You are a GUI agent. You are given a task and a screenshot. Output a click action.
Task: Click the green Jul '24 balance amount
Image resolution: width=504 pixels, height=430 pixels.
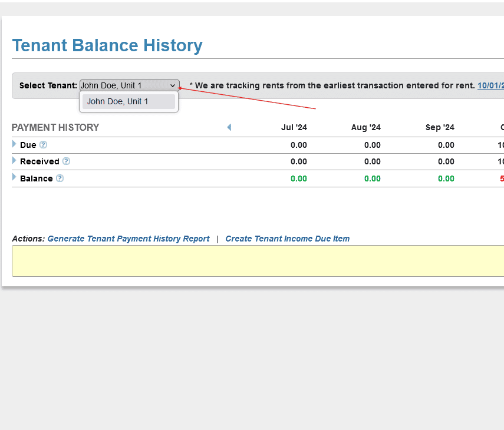click(x=298, y=178)
